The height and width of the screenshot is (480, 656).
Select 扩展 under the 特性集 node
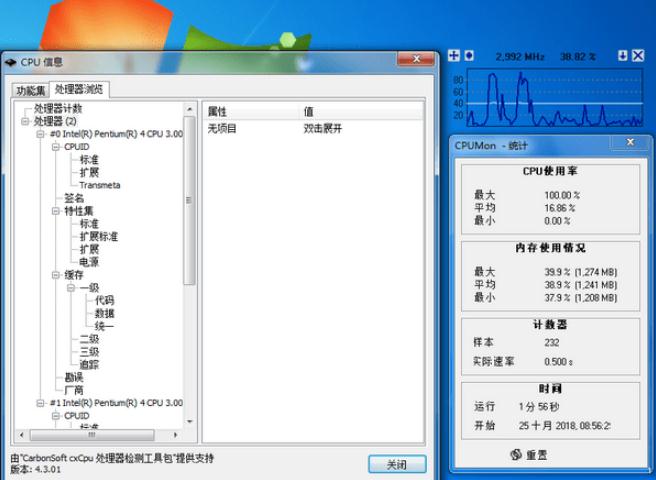[89, 249]
